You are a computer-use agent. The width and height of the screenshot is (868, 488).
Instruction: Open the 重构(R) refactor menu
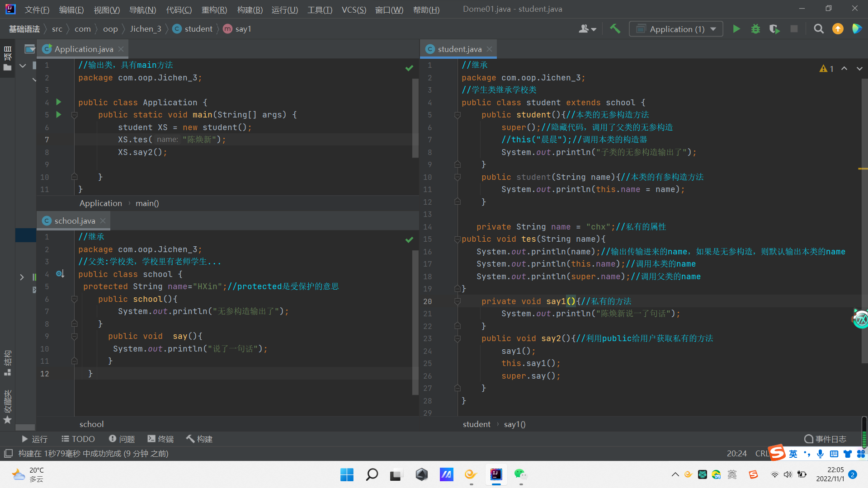[x=214, y=9]
